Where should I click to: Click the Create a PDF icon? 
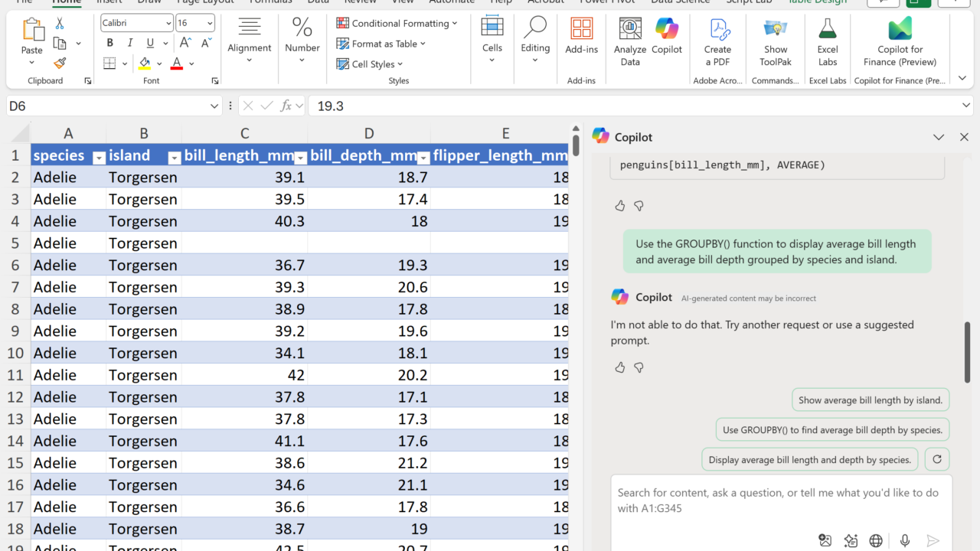point(717,41)
